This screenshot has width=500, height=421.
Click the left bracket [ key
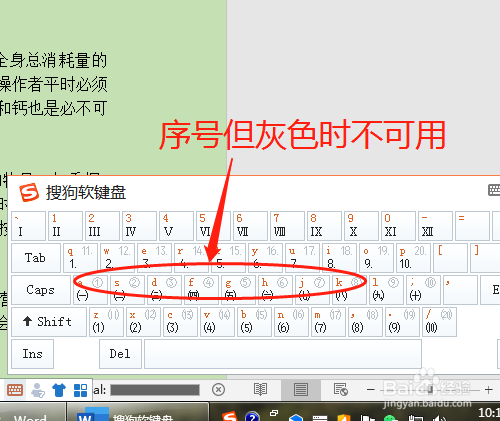(x=450, y=258)
